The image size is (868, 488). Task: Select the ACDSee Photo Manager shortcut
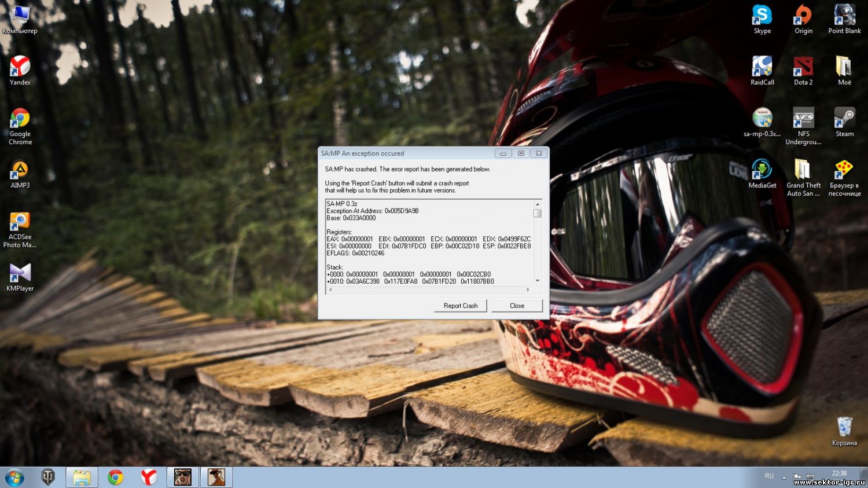20,230
